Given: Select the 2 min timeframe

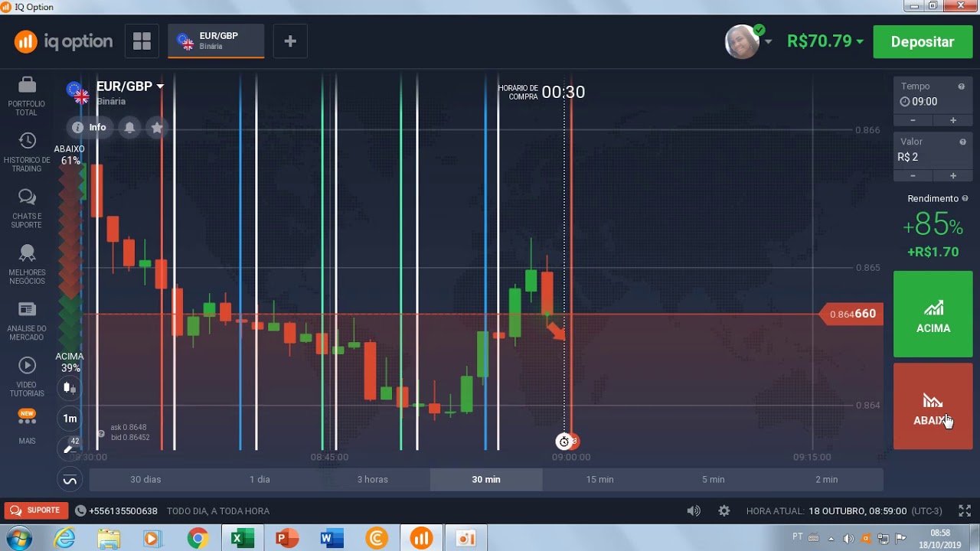Looking at the screenshot, I should tap(826, 479).
